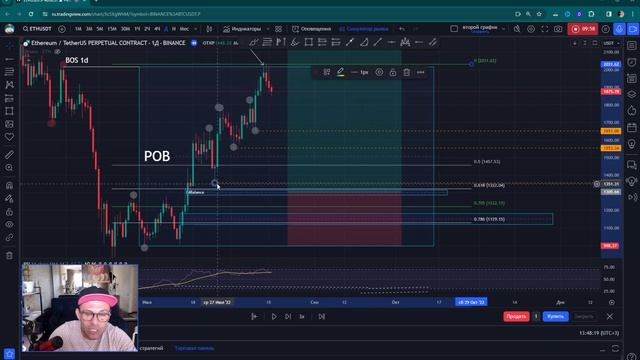The image size is (640, 360).
Task: Change the 3x replay speed
Action: coord(302,316)
